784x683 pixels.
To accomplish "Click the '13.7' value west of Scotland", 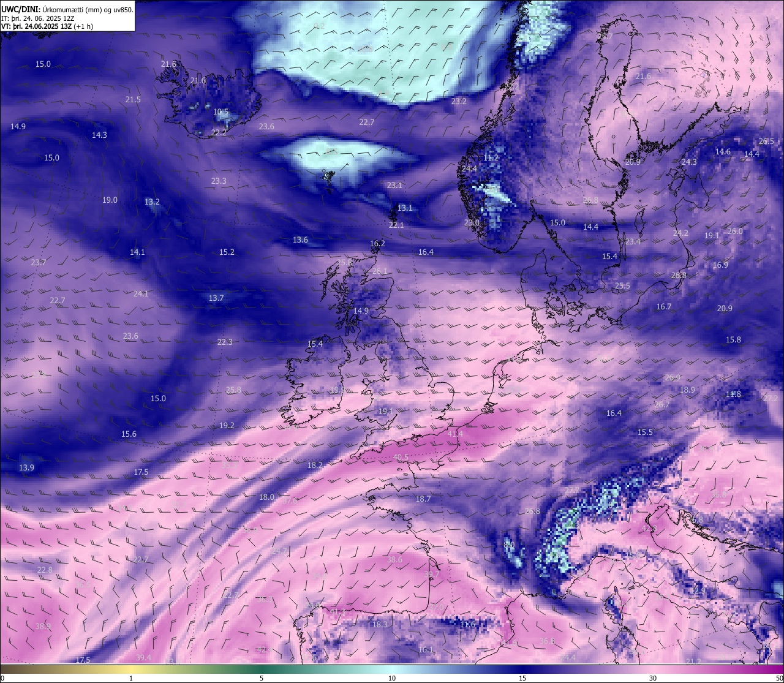I will click(216, 298).
